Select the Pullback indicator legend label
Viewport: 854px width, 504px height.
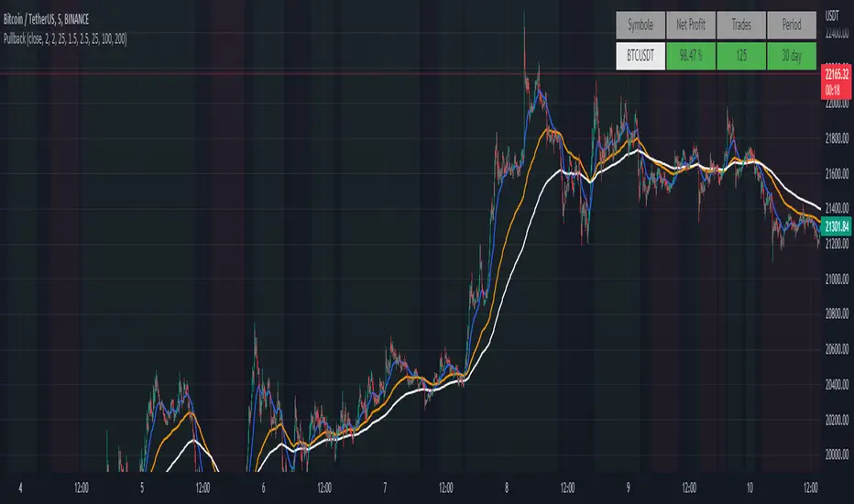point(65,38)
